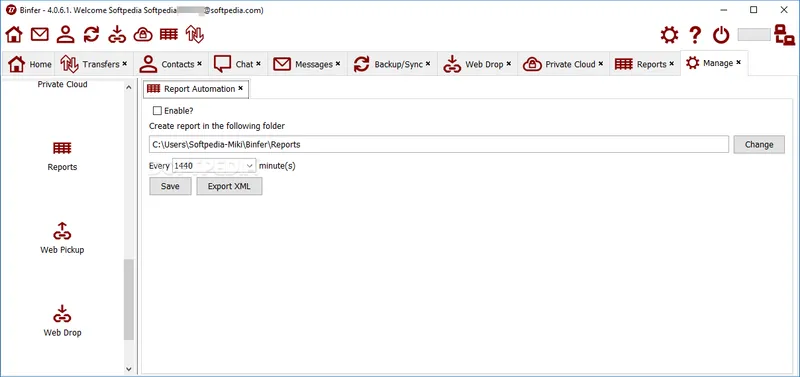Close the Backup/Sync tab
The height and width of the screenshot is (377, 800).
pyautogui.click(x=428, y=64)
